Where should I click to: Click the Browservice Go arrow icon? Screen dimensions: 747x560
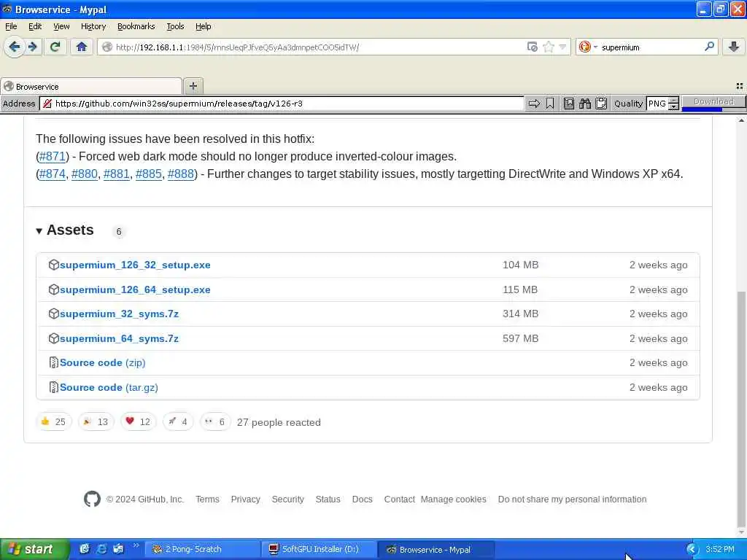pyautogui.click(x=534, y=104)
